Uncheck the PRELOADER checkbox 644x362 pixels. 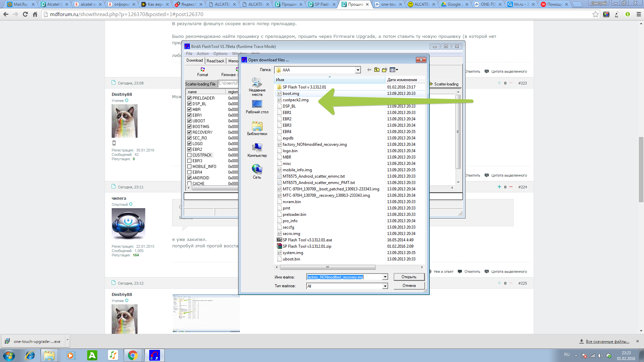point(190,98)
